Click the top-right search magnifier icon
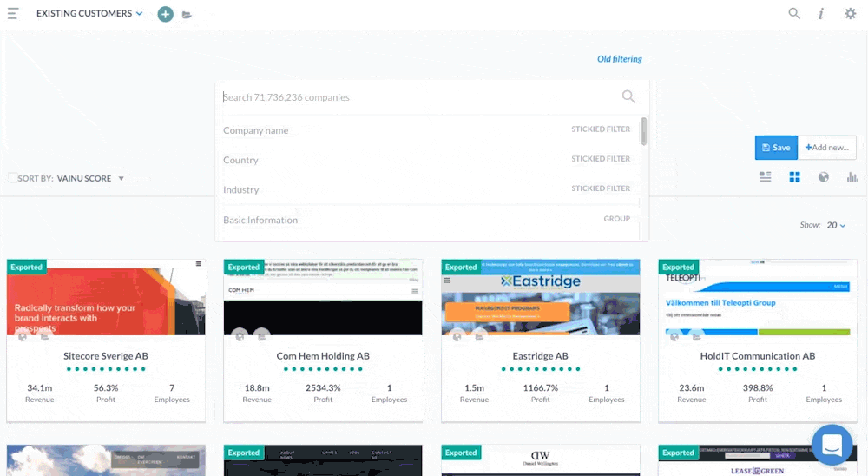The width and height of the screenshot is (868, 476). 794,13
